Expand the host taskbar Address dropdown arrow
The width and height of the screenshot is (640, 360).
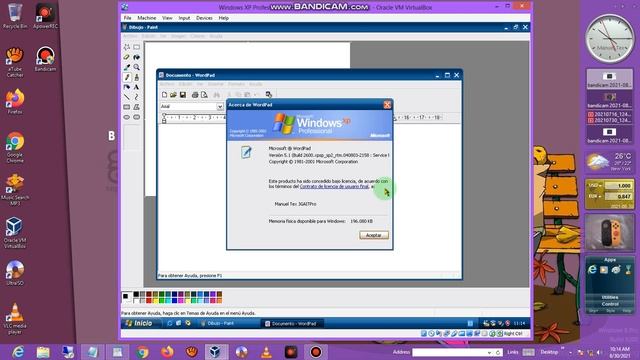(x=489, y=353)
